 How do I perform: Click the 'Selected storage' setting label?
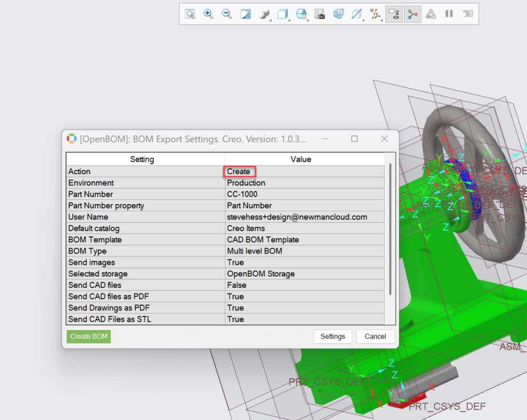(x=98, y=274)
